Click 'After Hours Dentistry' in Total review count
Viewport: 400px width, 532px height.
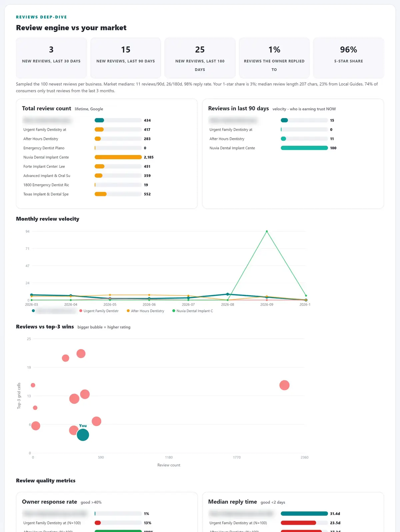(x=41, y=139)
